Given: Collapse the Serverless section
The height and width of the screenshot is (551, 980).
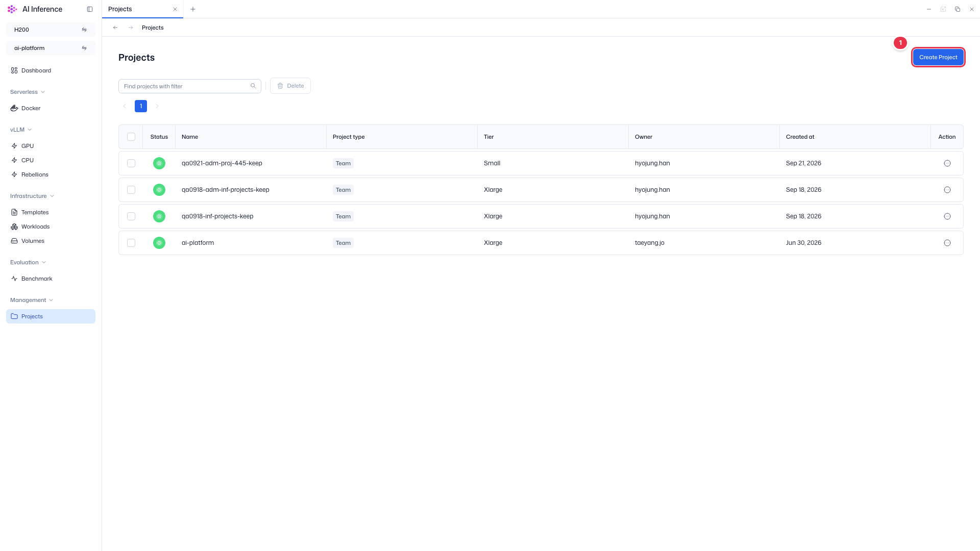Looking at the screenshot, I should coord(28,92).
